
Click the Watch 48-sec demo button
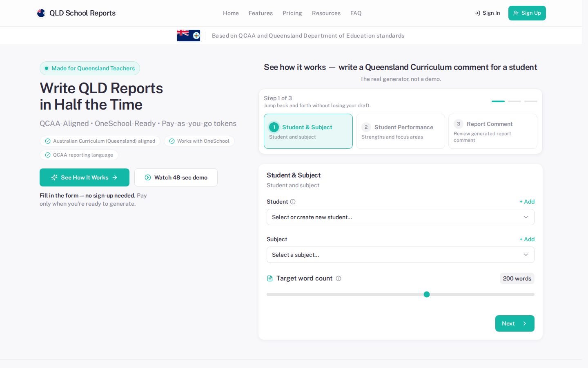point(176,177)
